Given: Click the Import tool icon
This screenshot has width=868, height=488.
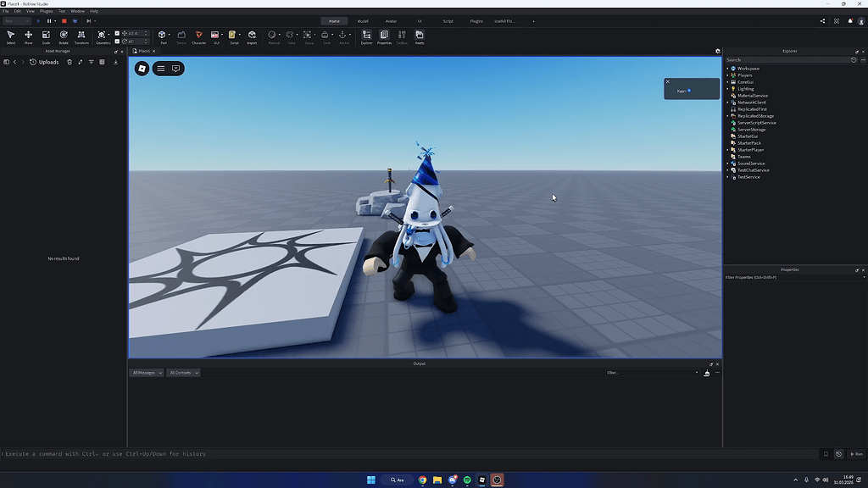Looking at the screenshot, I should tap(252, 36).
